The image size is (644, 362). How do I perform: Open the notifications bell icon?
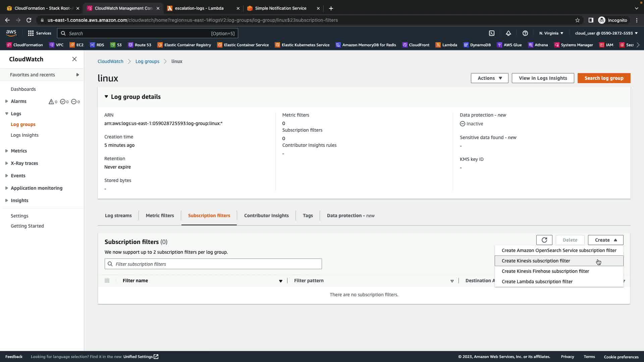pos(508,33)
